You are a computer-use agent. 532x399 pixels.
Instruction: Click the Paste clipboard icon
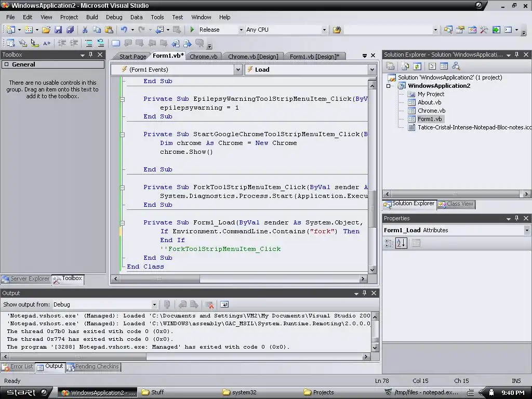click(109, 30)
